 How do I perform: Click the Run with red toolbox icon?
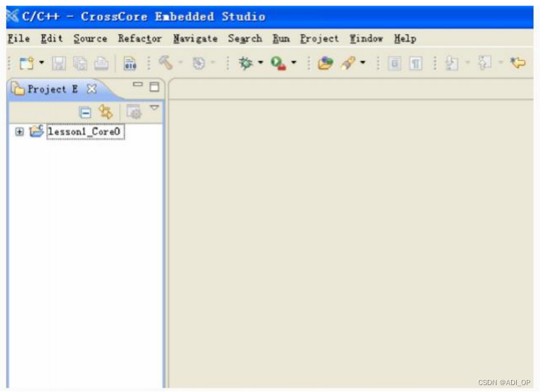[279, 64]
